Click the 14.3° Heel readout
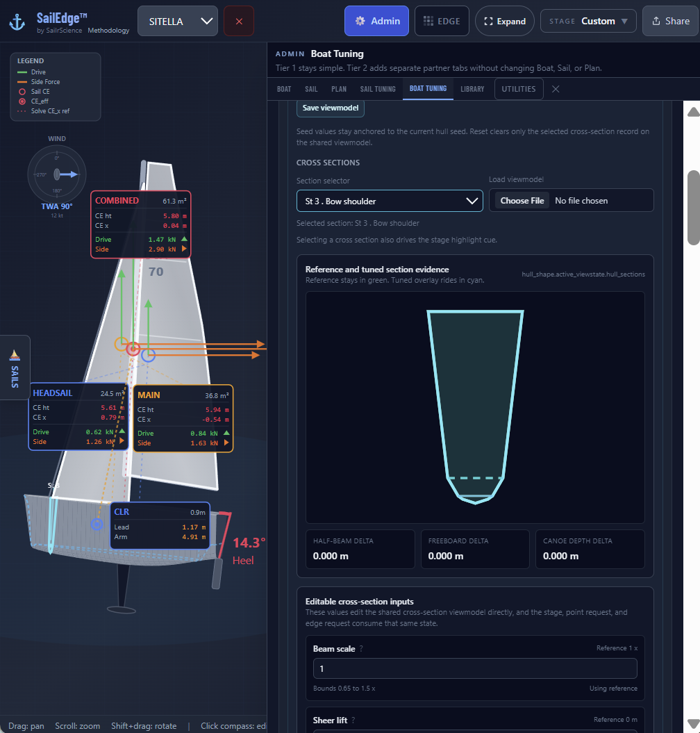Image resolution: width=700 pixels, height=733 pixels. [249, 551]
